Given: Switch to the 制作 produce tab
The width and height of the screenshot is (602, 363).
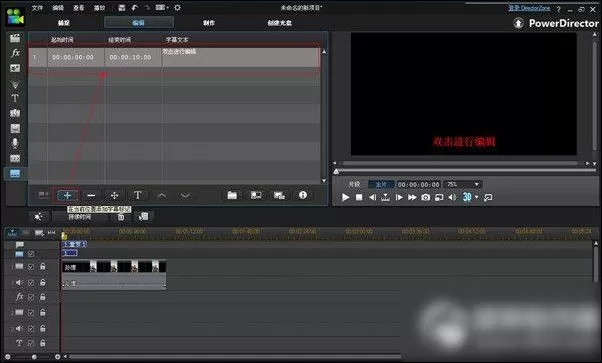Looking at the screenshot, I should point(209,23).
